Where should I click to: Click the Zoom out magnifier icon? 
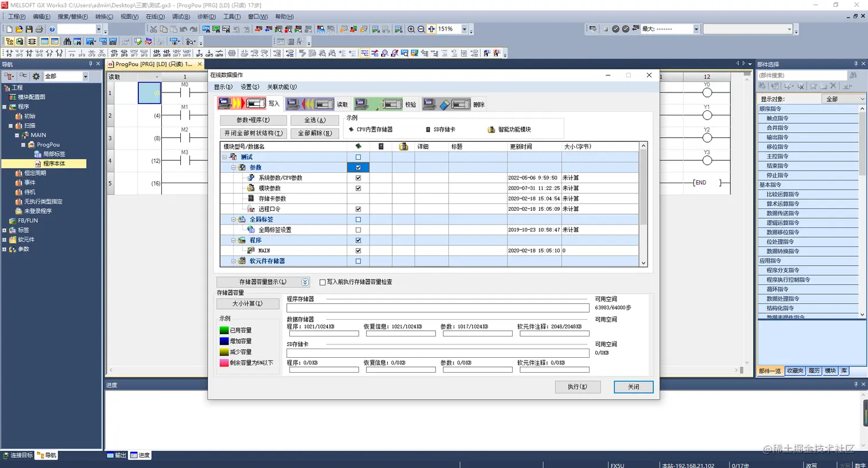coord(421,29)
